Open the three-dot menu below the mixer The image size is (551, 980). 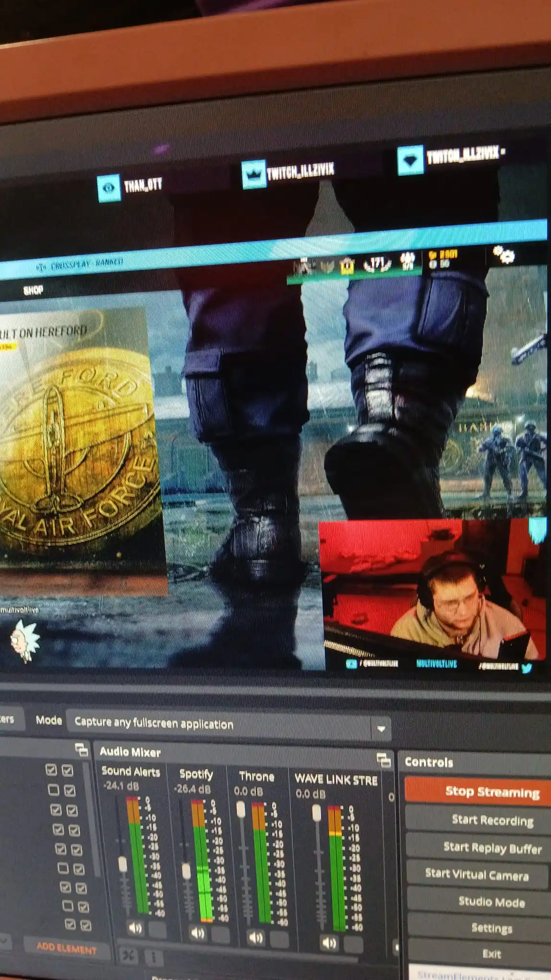(154, 957)
